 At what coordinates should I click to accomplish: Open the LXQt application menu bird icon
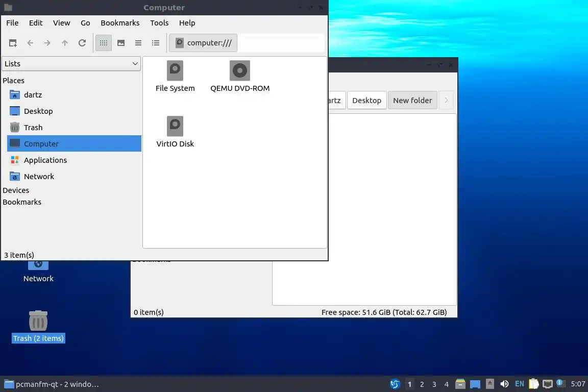pyautogui.click(x=395, y=384)
